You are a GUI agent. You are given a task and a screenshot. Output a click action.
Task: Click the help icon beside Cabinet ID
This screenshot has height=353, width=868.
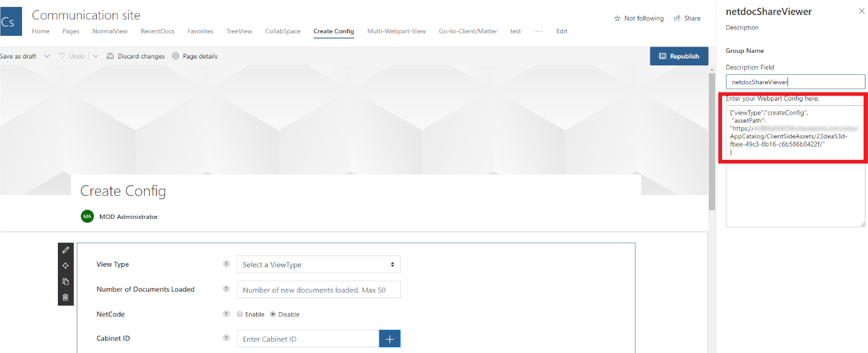pos(226,338)
